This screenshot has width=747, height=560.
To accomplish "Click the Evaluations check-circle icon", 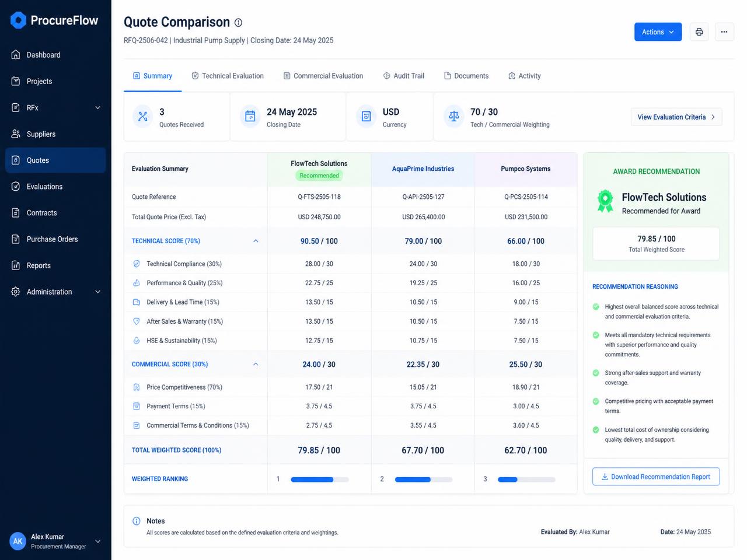I will [16, 186].
